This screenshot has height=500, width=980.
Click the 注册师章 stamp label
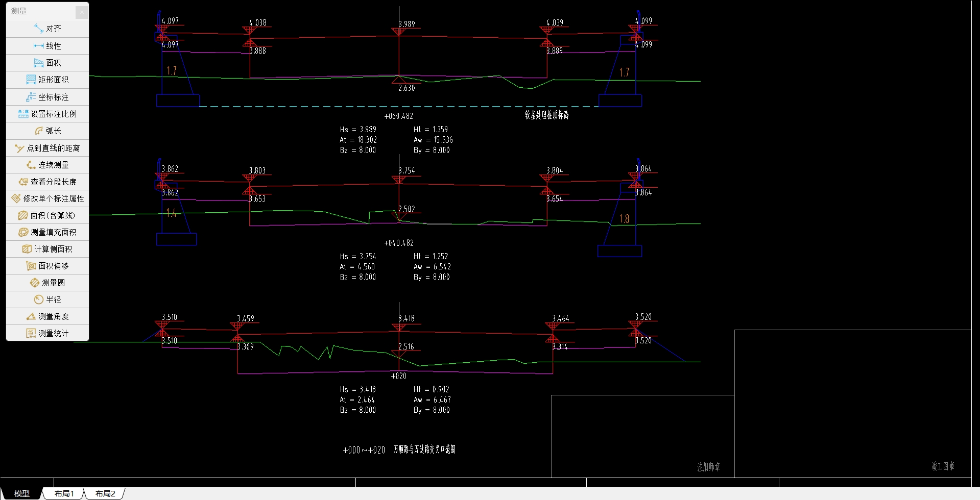[709, 467]
